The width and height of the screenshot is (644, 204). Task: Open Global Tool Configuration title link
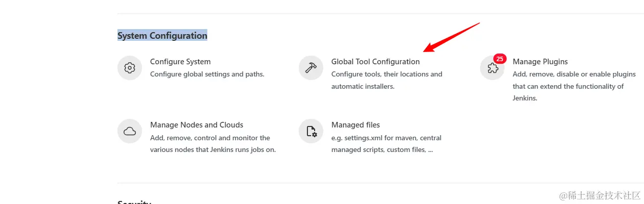click(375, 62)
